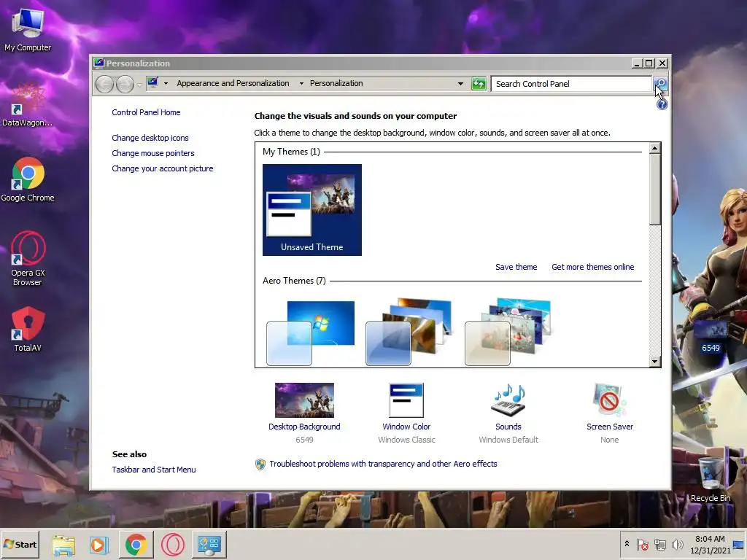Viewport: 747px width, 560px height.
Task: Click the Appearance and Personalization breadcrumb
Action: pos(233,83)
